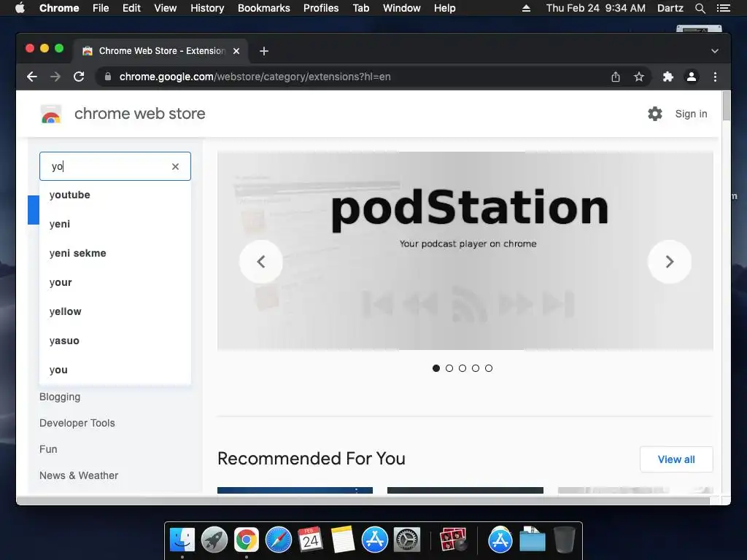747x560 pixels.
Task: Select first carousel dot indicator
Action: click(436, 368)
